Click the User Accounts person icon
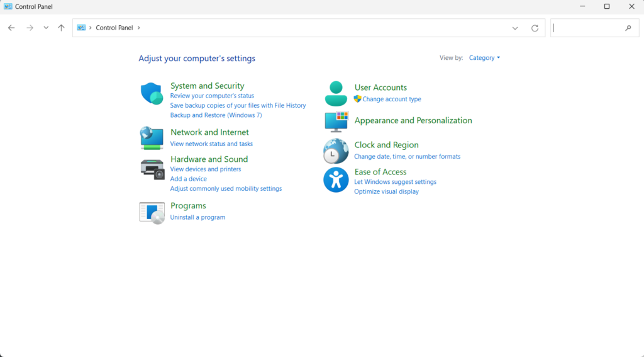 (336, 93)
